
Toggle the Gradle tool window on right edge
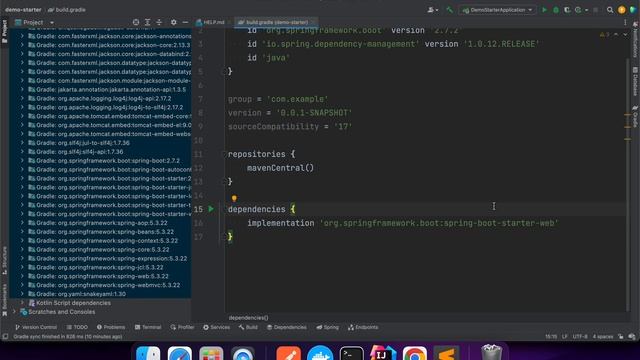click(635, 116)
